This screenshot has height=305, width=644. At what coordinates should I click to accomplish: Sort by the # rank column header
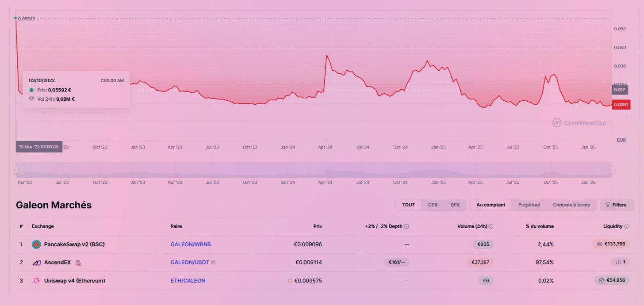click(x=21, y=226)
